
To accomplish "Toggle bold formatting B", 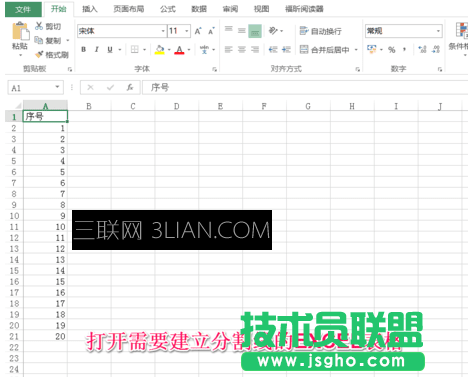I will 84,50.
